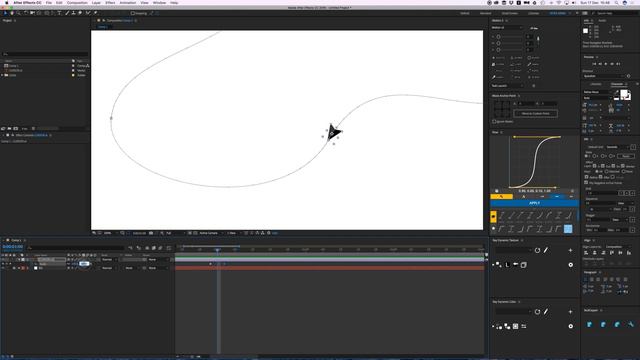Open the Window menu
Image resolution: width=640 pixels, height=360 pixels.
pos(159,2)
